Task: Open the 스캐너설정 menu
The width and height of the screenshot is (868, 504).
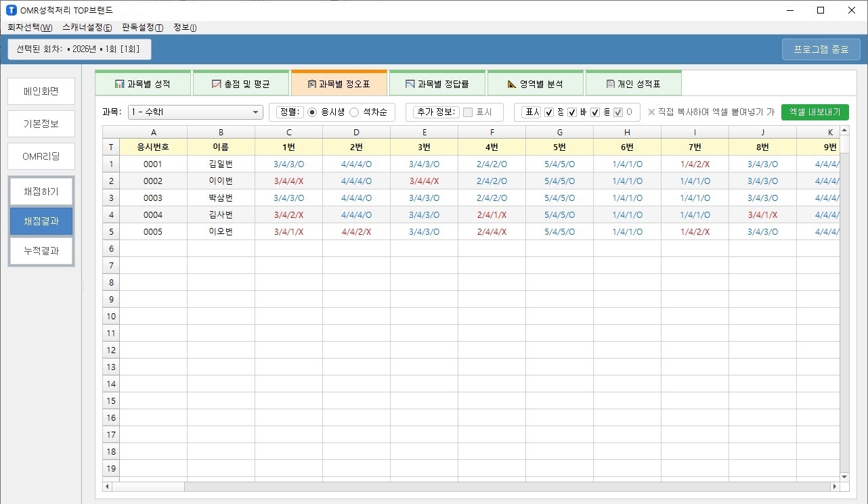Action: (x=87, y=28)
